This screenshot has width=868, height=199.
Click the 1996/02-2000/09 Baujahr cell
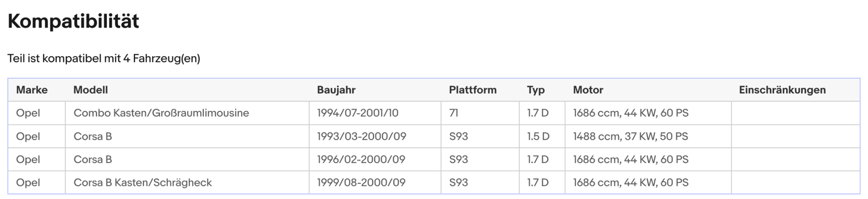tap(361, 159)
